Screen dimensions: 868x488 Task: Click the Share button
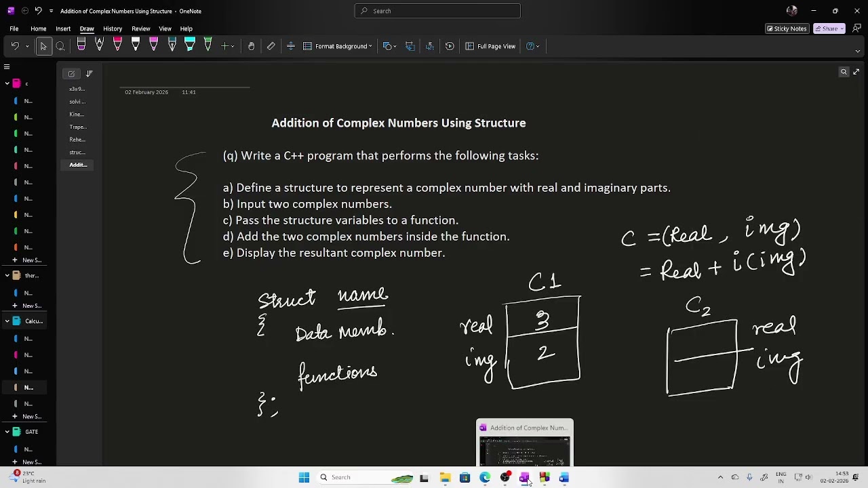click(x=829, y=28)
